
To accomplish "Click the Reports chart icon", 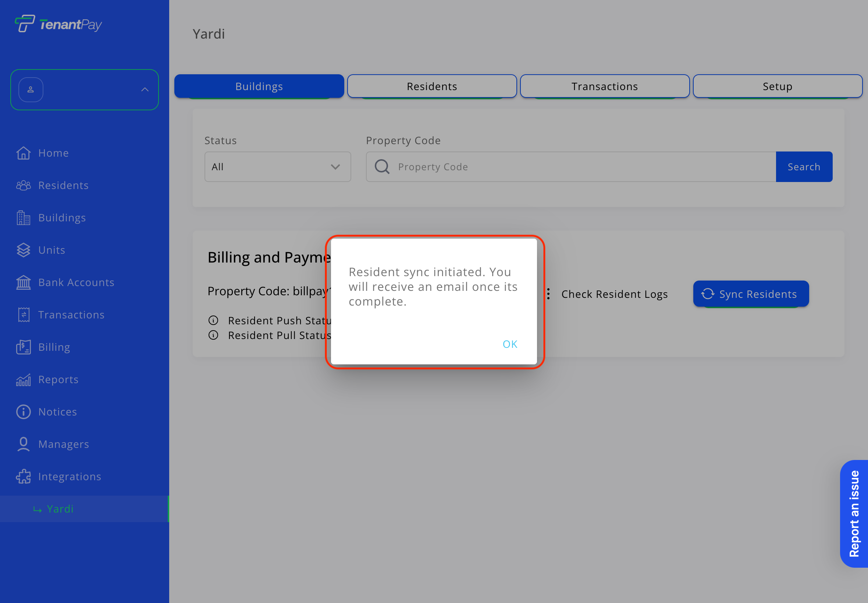I will click(24, 380).
